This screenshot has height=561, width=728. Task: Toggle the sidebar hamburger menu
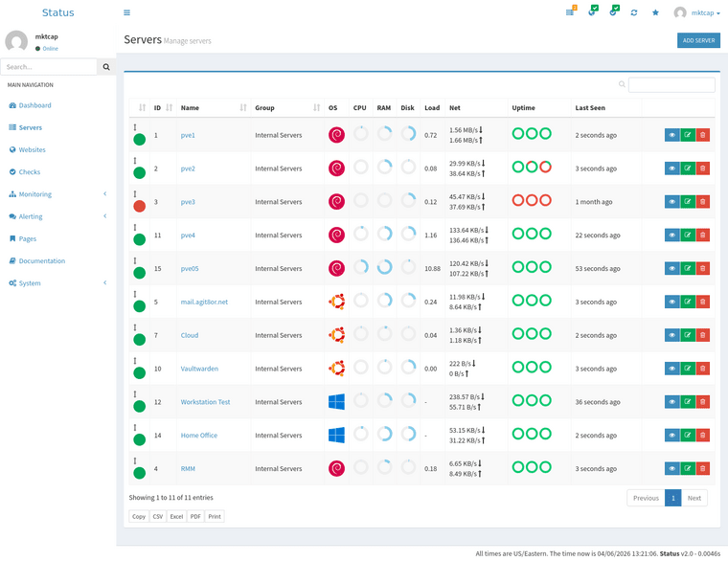pos(126,12)
